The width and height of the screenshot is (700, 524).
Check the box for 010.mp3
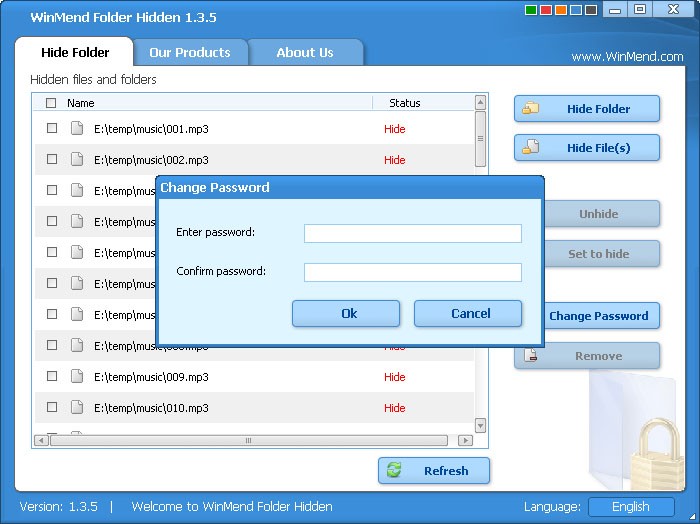click(52, 407)
